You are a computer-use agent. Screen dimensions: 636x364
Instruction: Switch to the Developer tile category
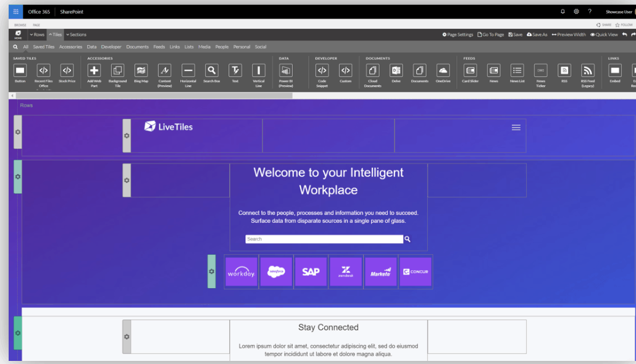(111, 47)
